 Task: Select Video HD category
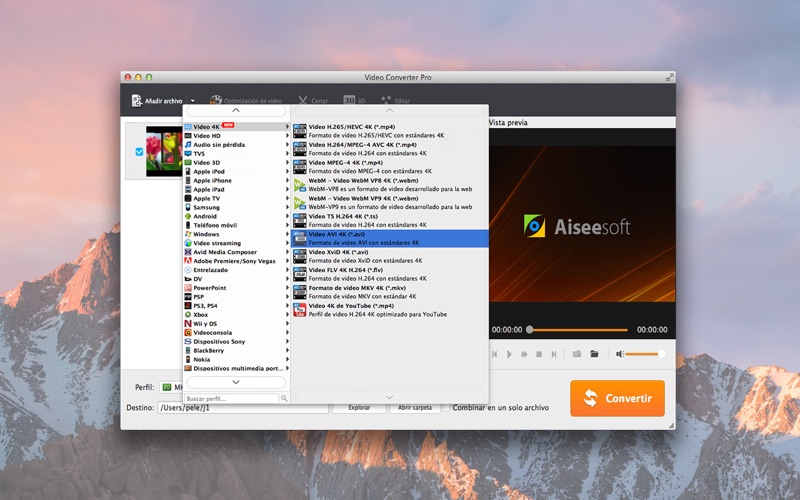[237, 136]
